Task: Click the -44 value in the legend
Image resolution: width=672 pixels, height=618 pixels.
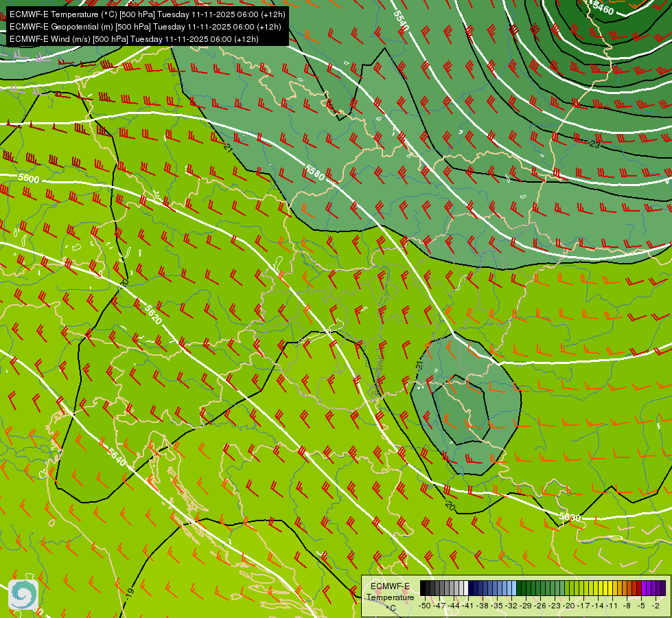Action: 454,606
